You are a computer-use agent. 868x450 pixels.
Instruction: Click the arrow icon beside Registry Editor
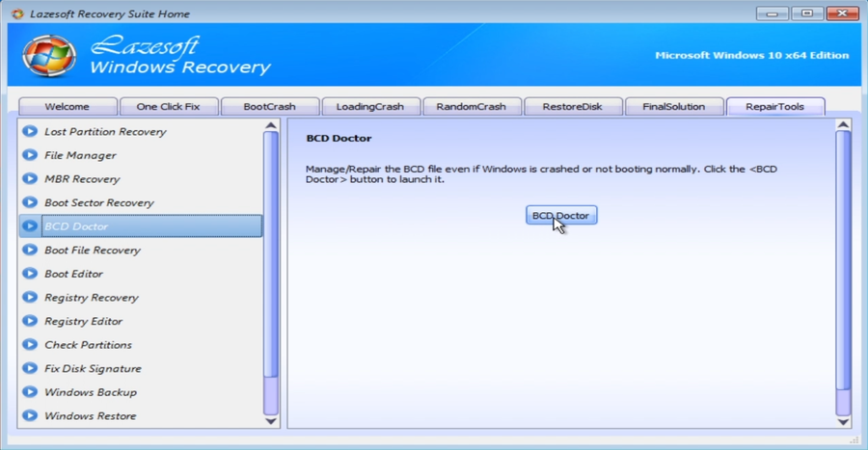[x=30, y=321]
